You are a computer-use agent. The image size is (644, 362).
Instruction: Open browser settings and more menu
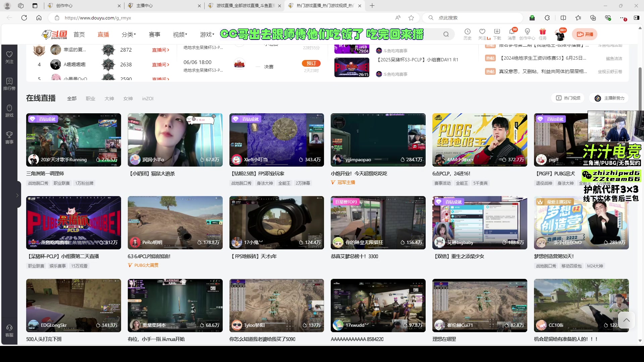click(623, 18)
